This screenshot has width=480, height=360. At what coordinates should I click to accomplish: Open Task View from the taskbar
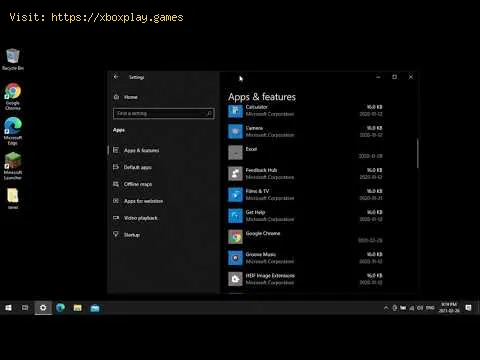point(25,308)
